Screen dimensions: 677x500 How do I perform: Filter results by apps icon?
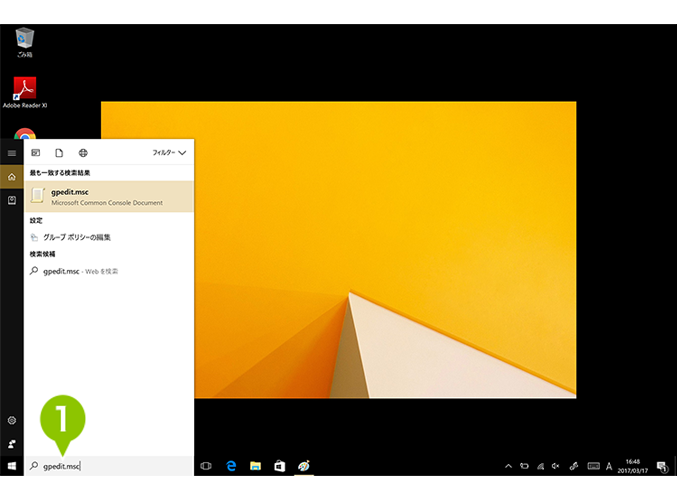[36, 152]
